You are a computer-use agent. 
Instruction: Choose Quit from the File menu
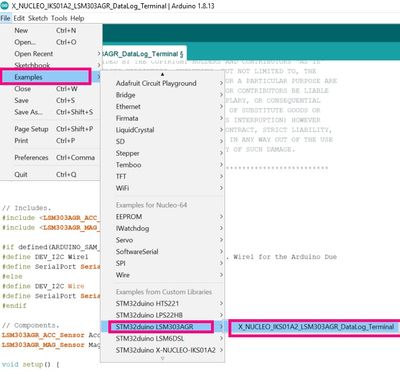point(50,174)
